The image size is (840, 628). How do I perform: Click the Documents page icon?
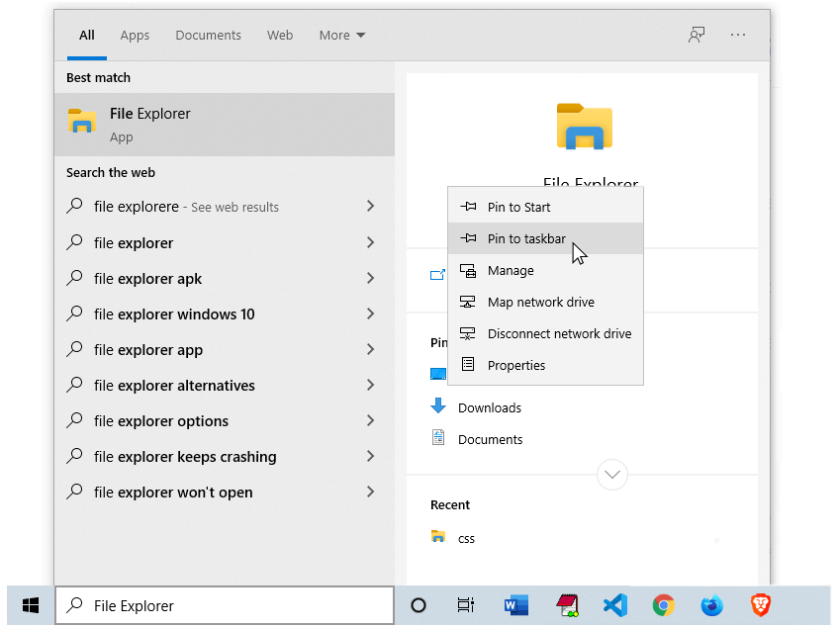click(438, 437)
